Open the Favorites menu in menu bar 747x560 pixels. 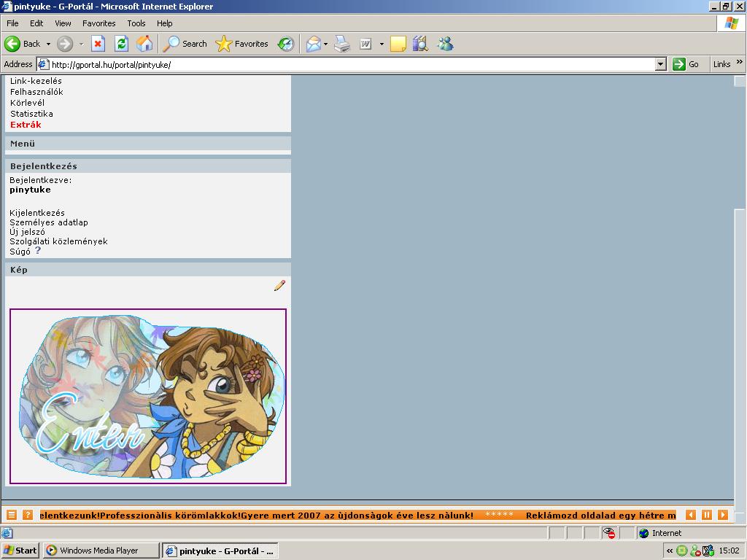(x=98, y=23)
